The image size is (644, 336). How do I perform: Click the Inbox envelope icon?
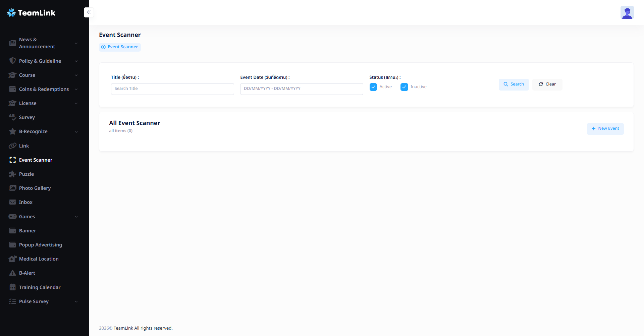[12, 202]
